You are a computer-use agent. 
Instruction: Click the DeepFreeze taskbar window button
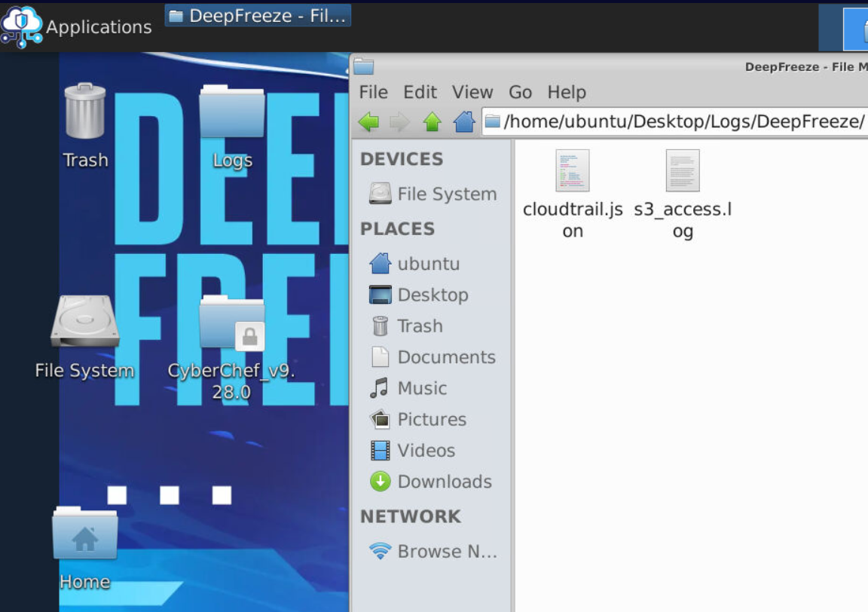tap(258, 16)
